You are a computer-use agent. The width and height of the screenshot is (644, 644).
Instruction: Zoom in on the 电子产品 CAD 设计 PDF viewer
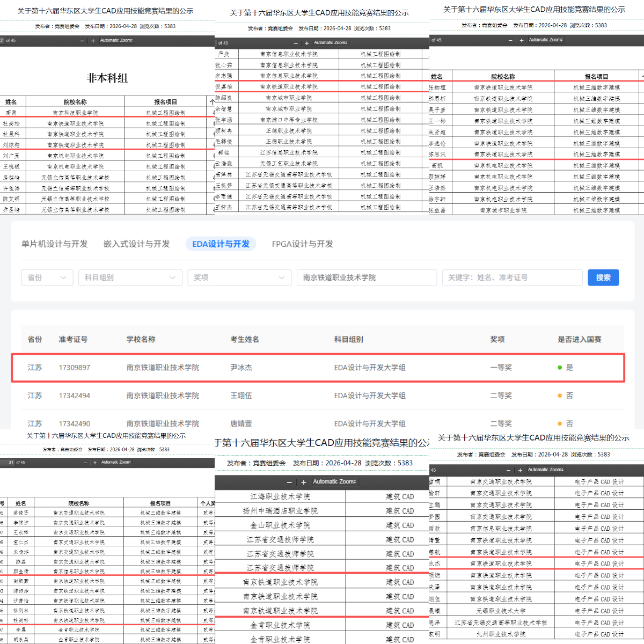pyautogui.click(x=520, y=470)
